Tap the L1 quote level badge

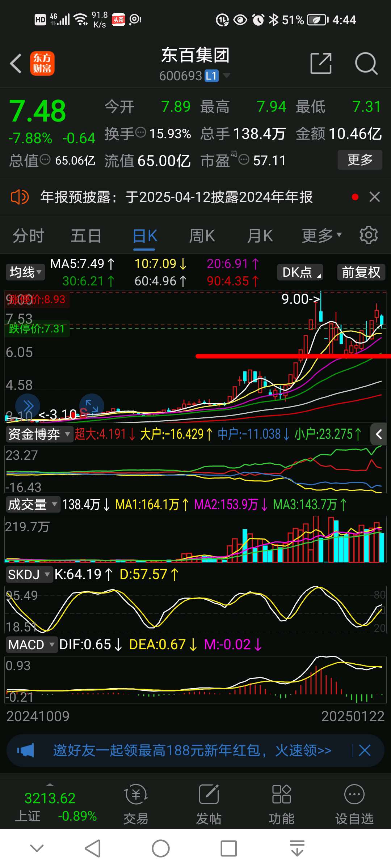(x=212, y=76)
